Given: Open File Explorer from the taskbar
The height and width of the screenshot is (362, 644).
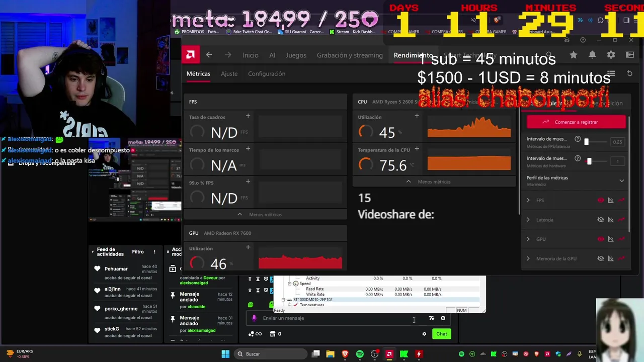Looking at the screenshot, I should (x=331, y=354).
